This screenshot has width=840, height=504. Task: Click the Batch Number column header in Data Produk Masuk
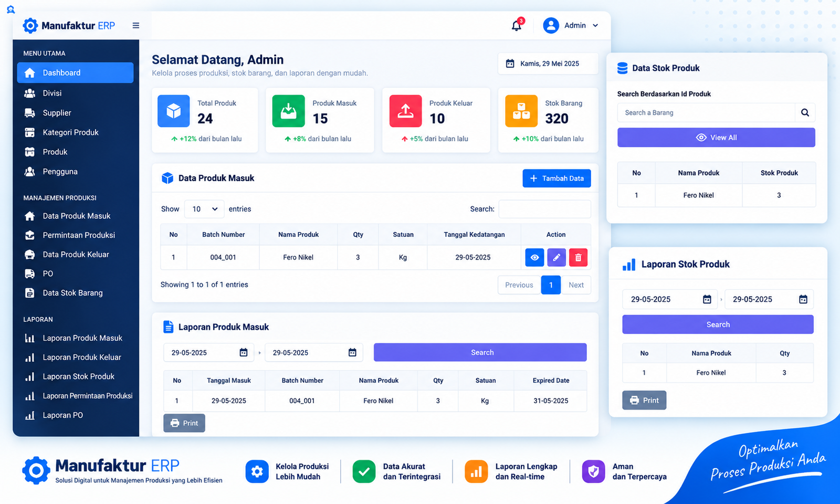tap(224, 235)
